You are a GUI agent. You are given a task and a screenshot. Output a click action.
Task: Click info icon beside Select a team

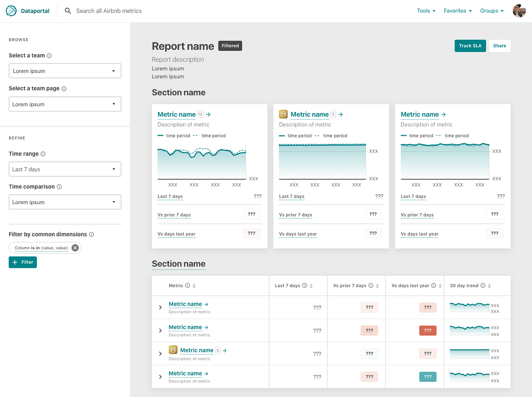49,55
